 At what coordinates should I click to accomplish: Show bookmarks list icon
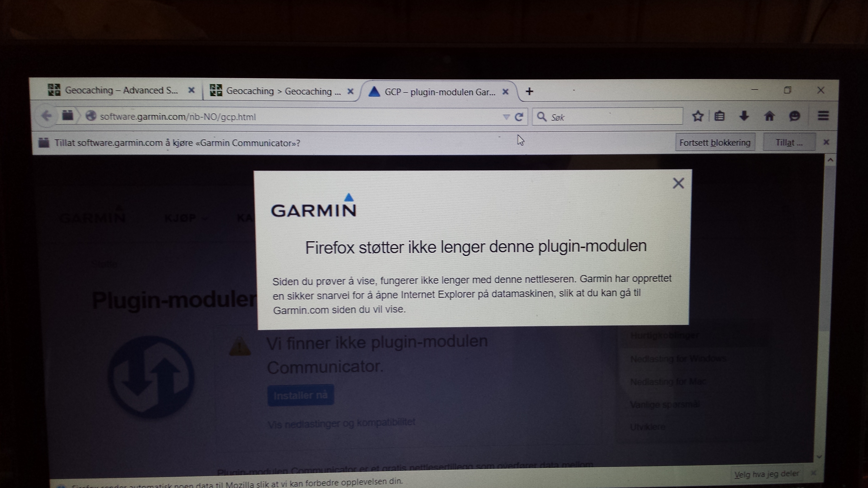pos(719,116)
